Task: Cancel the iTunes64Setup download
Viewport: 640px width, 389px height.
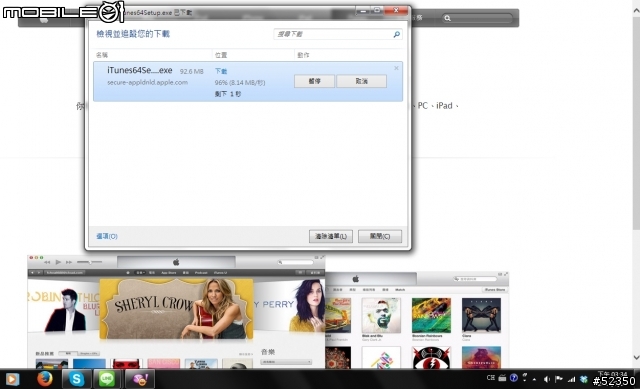Action: (x=362, y=81)
